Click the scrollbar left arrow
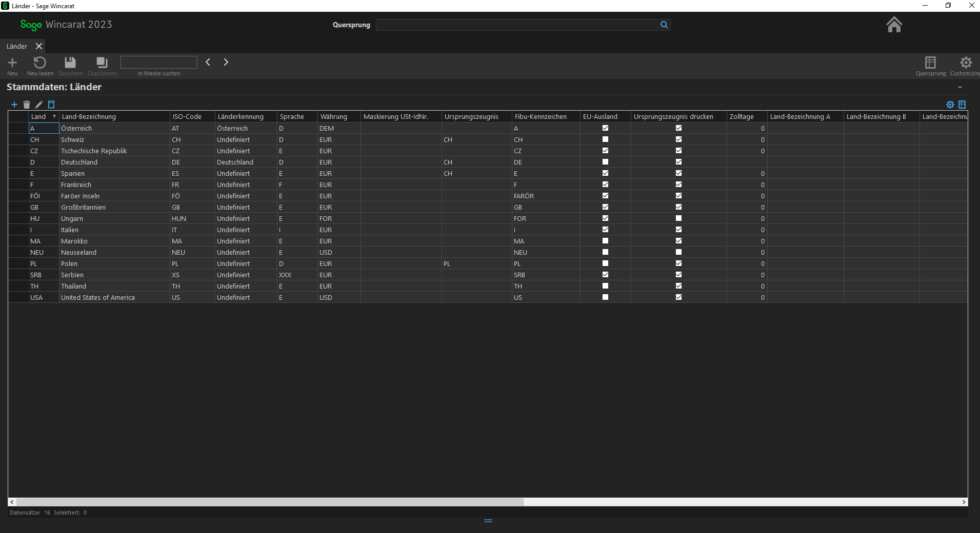Screen dimensions: 980x533 coord(12,502)
